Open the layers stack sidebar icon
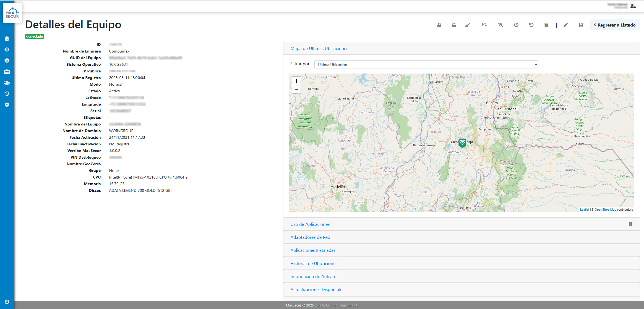Screen dimensions: 644x309 click(x=7, y=61)
